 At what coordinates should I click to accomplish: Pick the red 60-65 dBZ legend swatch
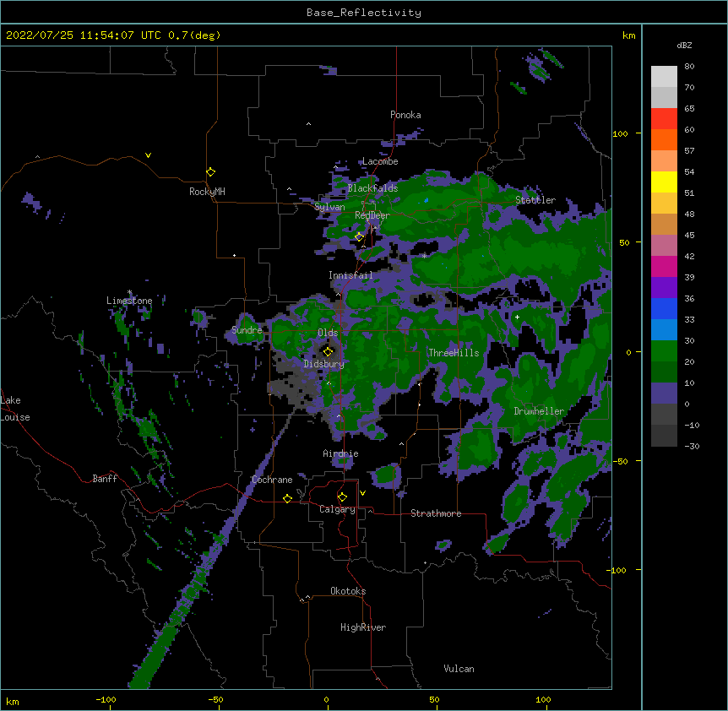[664, 119]
